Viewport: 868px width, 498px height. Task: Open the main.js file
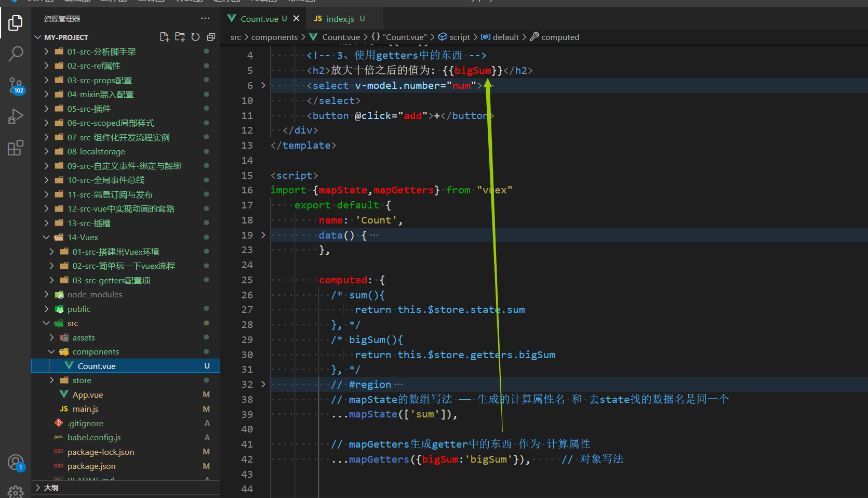pos(126,409)
